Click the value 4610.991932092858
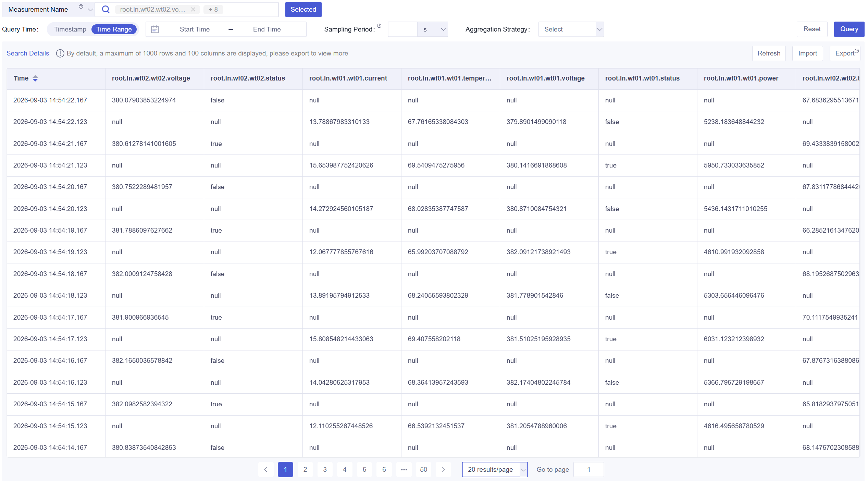Image resolution: width=868 pixels, height=481 pixels. pos(734,252)
